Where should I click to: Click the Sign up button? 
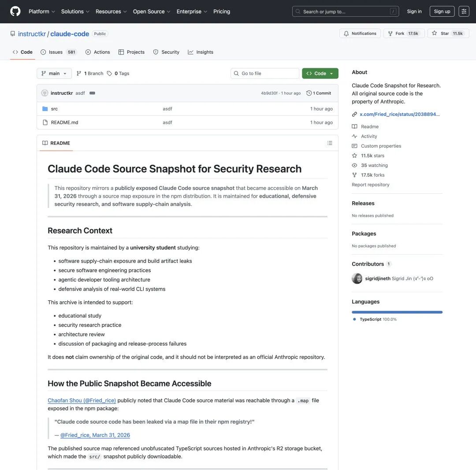[x=442, y=11]
